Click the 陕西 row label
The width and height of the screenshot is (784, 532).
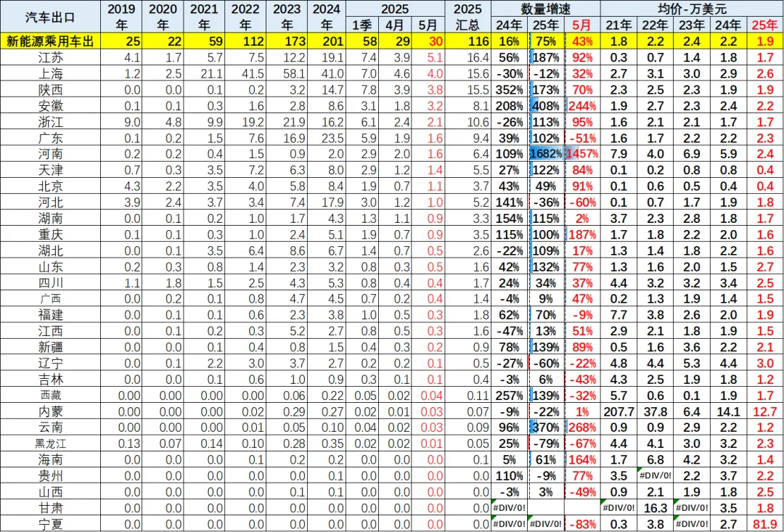[51, 90]
